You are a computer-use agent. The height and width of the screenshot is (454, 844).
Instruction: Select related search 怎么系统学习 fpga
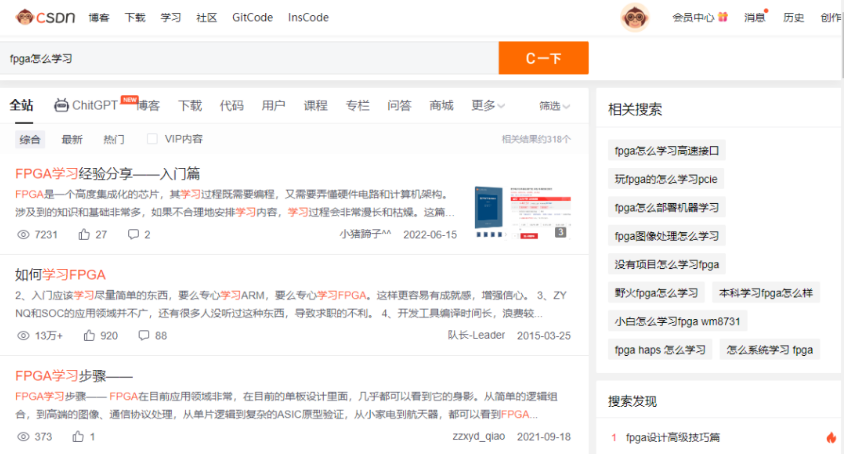(769, 350)
